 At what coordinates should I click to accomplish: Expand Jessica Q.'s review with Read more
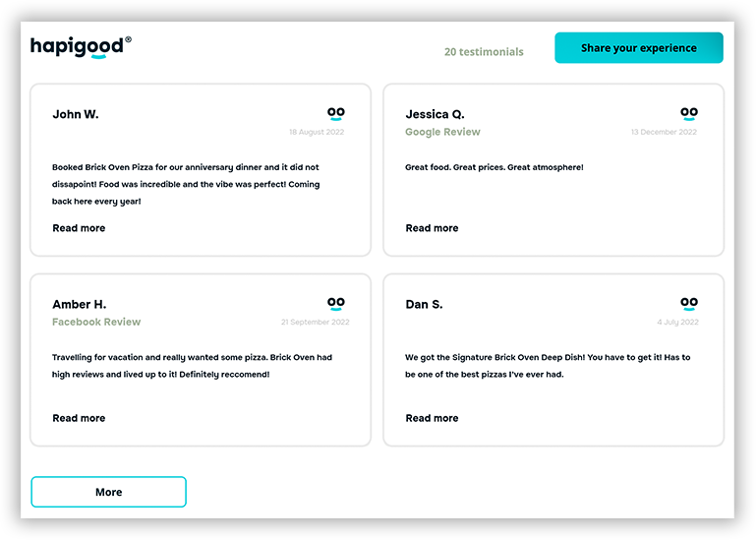pyautogui.click(x=432, y=228)
